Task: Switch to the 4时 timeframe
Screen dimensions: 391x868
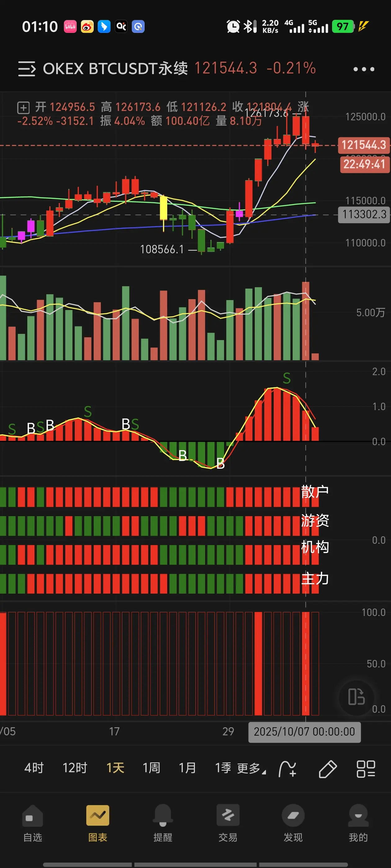Action: pyautogui.click(x=34, y=768)
